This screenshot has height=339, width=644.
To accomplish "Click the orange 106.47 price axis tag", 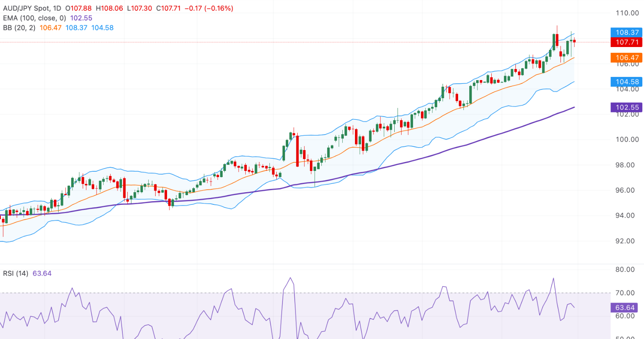I will [x=627, y=58].
